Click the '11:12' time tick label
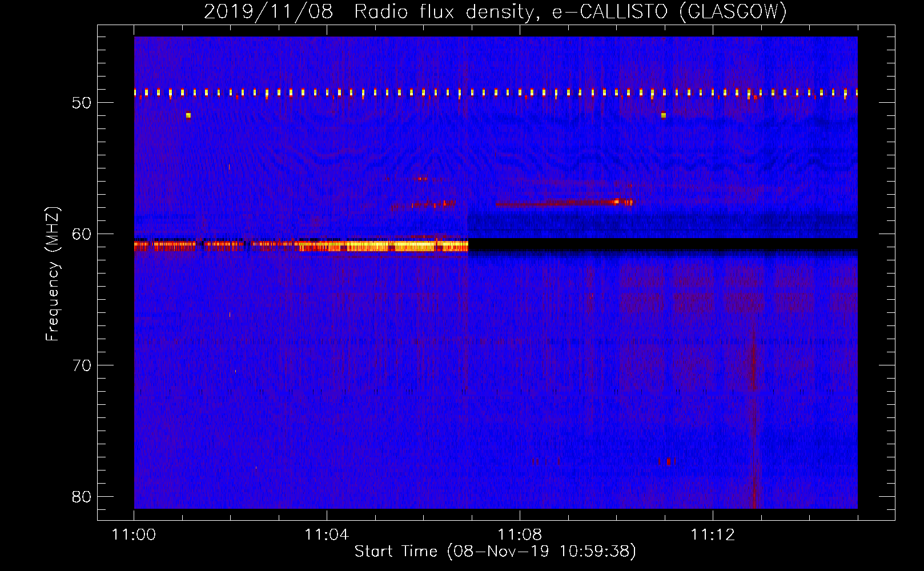Viewport: 924px width, 571px height. click(x=713, y=534)
